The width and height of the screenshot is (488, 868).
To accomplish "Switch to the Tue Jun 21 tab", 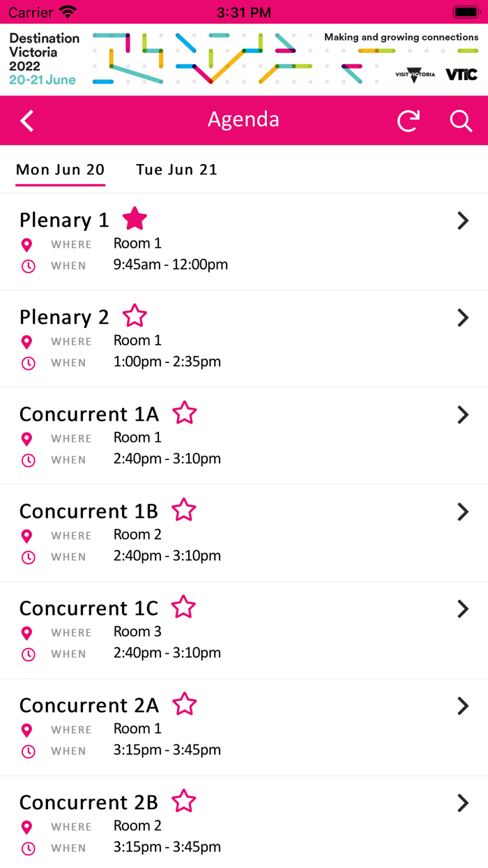I will pos(176,170).
